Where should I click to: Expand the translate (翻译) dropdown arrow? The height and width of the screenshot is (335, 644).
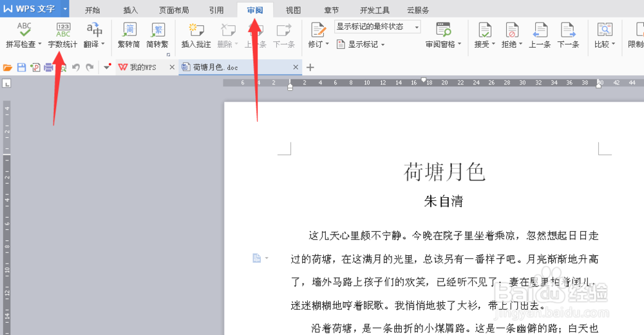102,44
